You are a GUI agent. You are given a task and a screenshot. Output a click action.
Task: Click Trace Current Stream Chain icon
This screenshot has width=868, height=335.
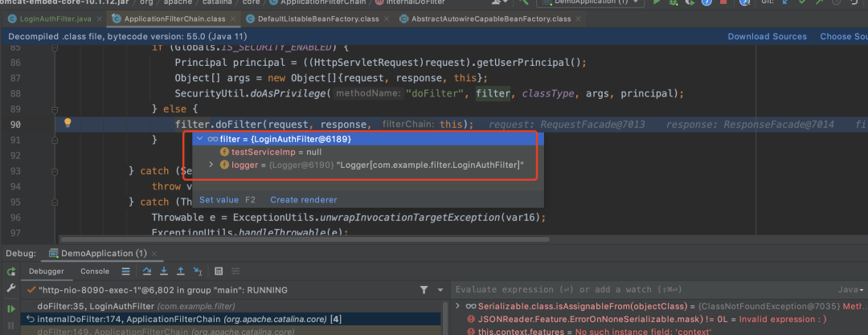click(235, 272)
